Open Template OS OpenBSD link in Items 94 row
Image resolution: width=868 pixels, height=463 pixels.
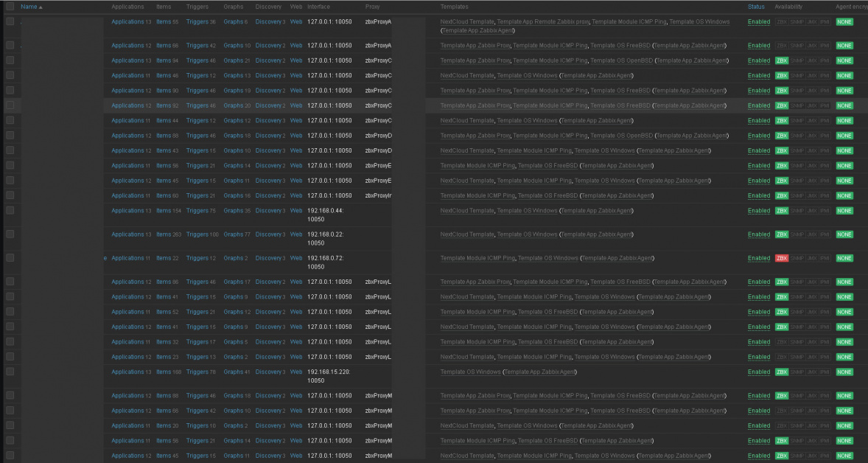[622, 60]
